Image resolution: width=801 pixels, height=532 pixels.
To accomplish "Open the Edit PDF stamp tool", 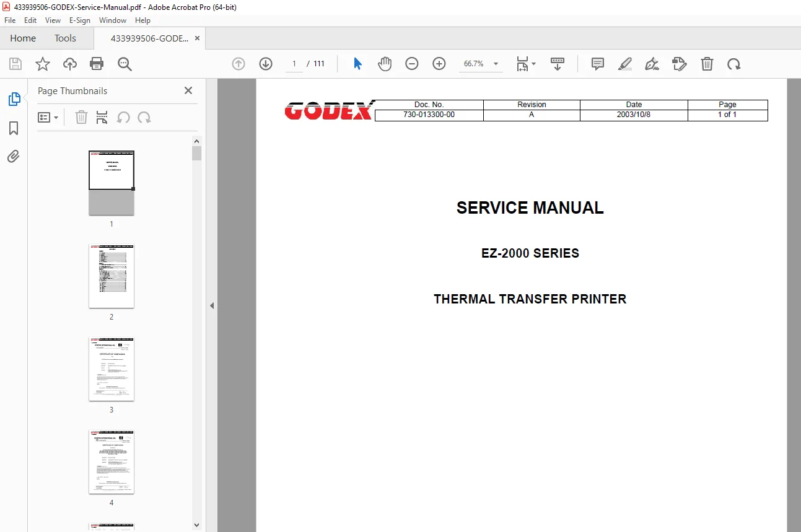I will (680, 64).
